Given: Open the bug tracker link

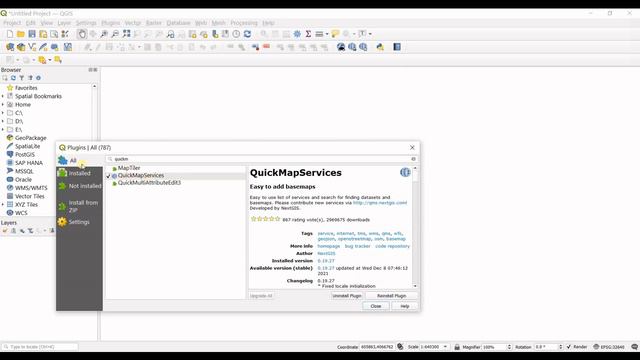Looking at the screenshot, I should (358, 246).
